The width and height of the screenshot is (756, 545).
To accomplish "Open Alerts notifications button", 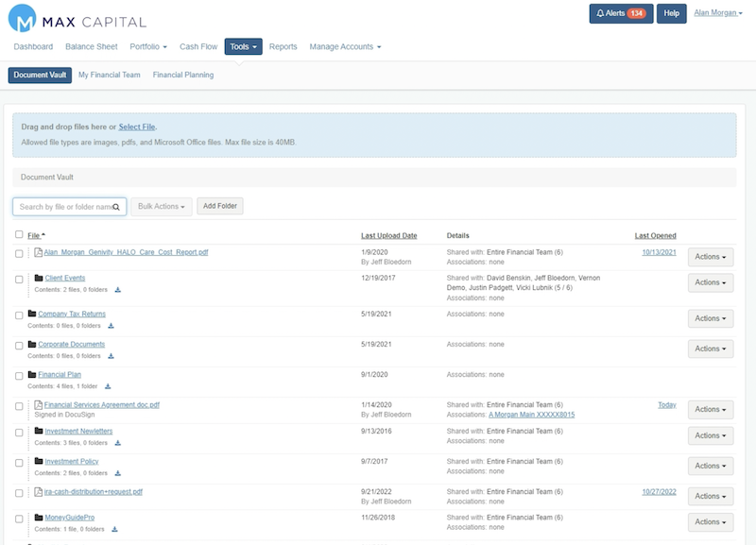I will point(621,13).
